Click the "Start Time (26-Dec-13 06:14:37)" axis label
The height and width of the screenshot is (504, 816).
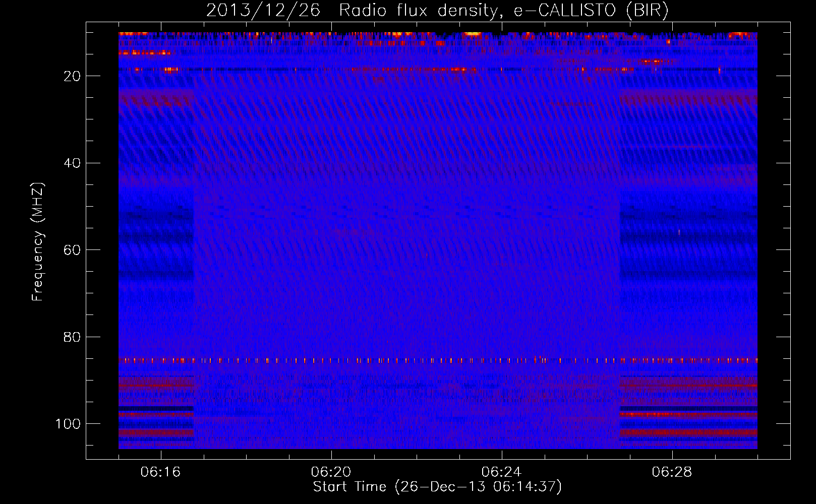coord(437,487)
